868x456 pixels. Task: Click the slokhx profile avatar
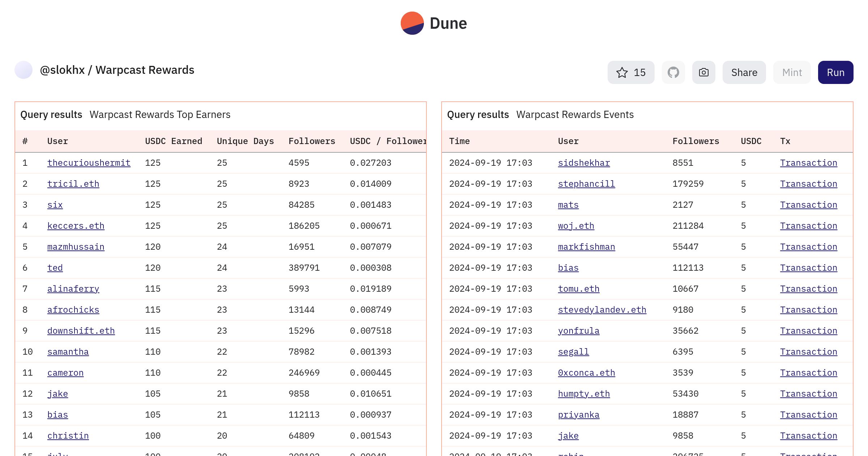click(24, 70)
